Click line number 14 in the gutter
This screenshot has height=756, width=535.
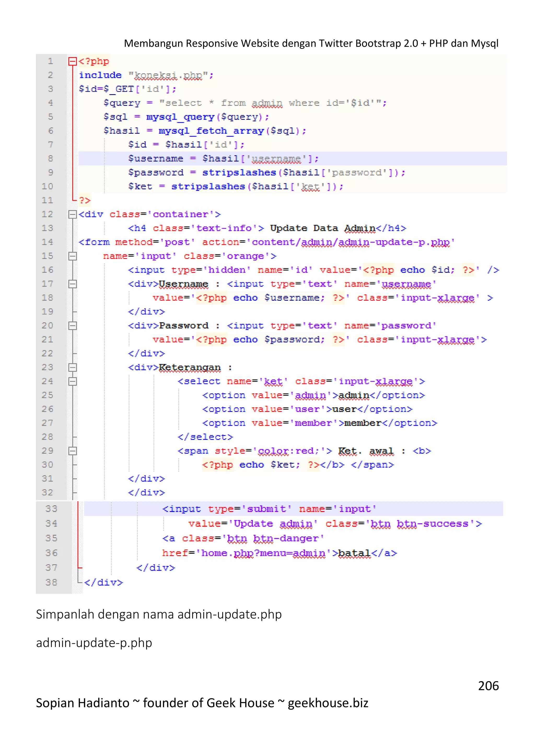(x=48, y=242)
